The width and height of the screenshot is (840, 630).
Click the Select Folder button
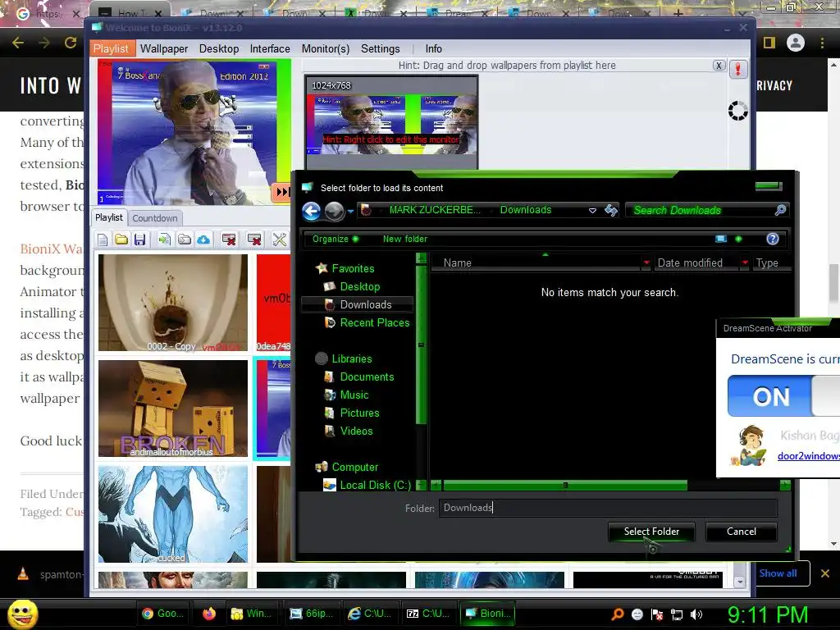tap(651, 532)
